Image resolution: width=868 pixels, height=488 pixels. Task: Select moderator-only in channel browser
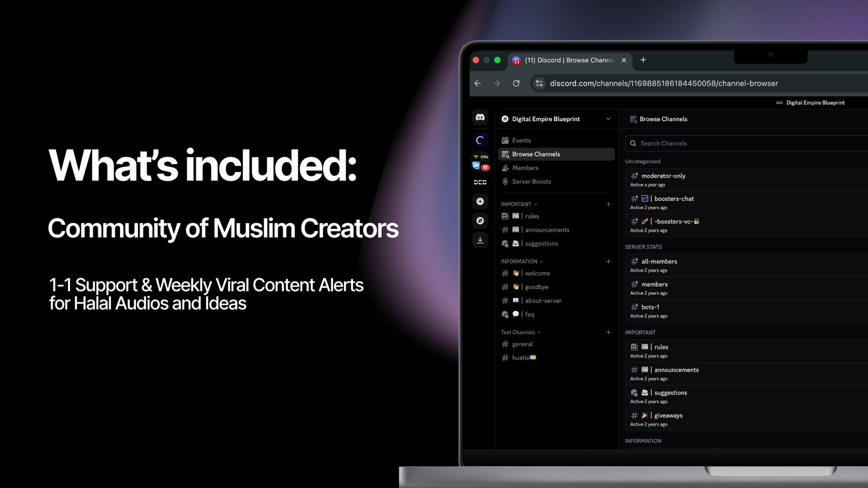coord(746,180)
